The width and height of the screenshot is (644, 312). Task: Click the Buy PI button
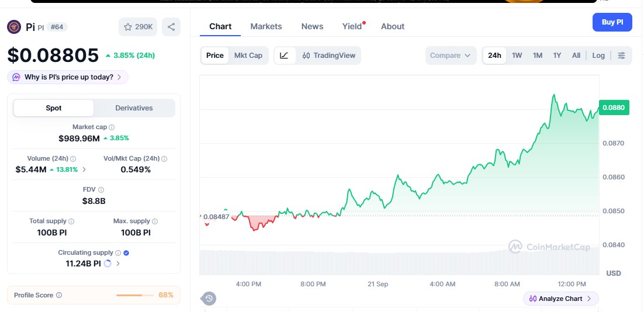pyautogui.click(x=612, y=22)
